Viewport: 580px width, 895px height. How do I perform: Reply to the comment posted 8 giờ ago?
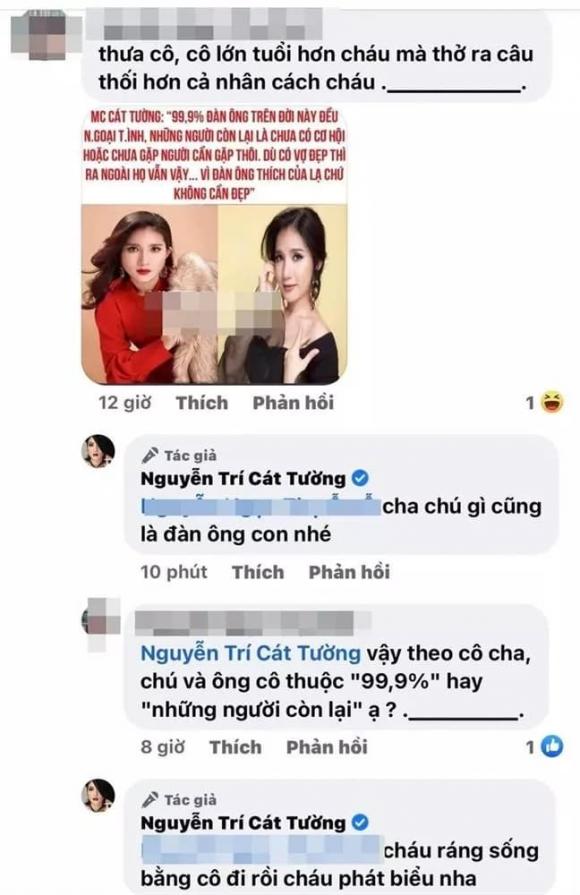coord(327,747)
